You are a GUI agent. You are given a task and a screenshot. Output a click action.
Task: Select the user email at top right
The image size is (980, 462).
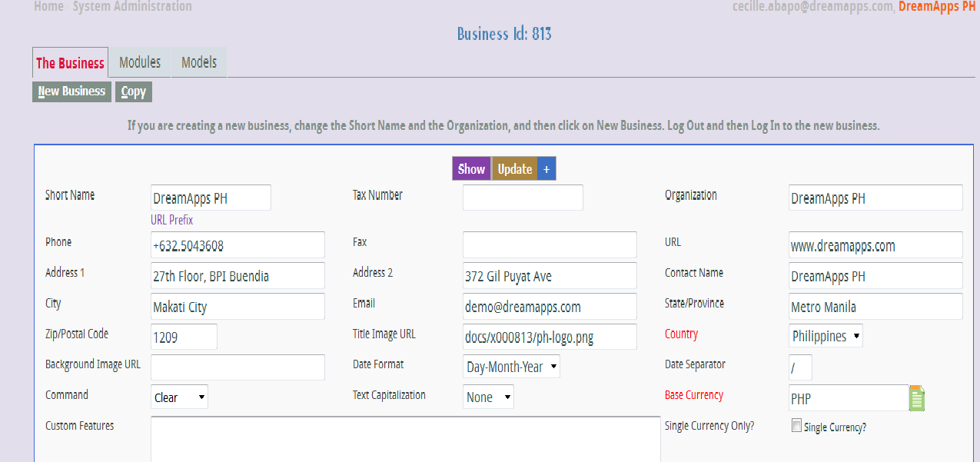pyautogui.click(x=813, y=6)
